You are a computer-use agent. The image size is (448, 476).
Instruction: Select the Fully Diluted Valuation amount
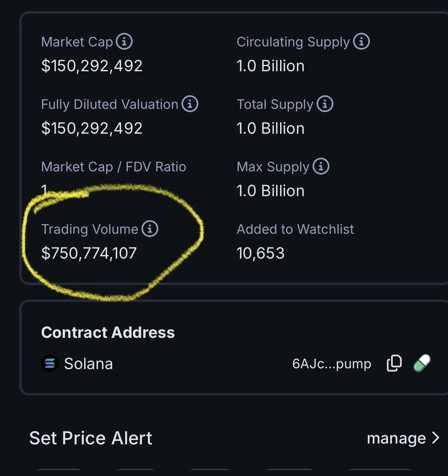coord(92,129)
